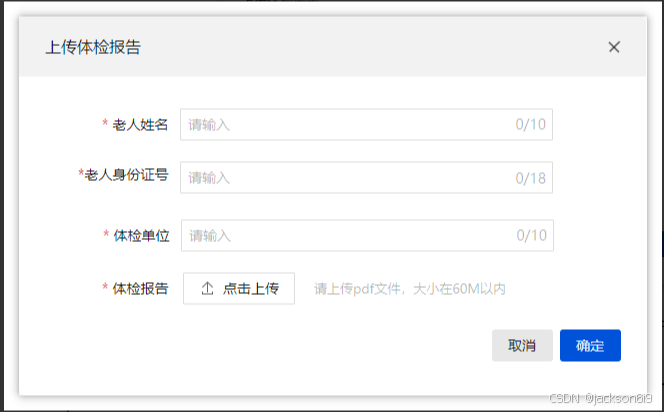
Task: Click the 取消 button
Action: click(x=522, y=346)
